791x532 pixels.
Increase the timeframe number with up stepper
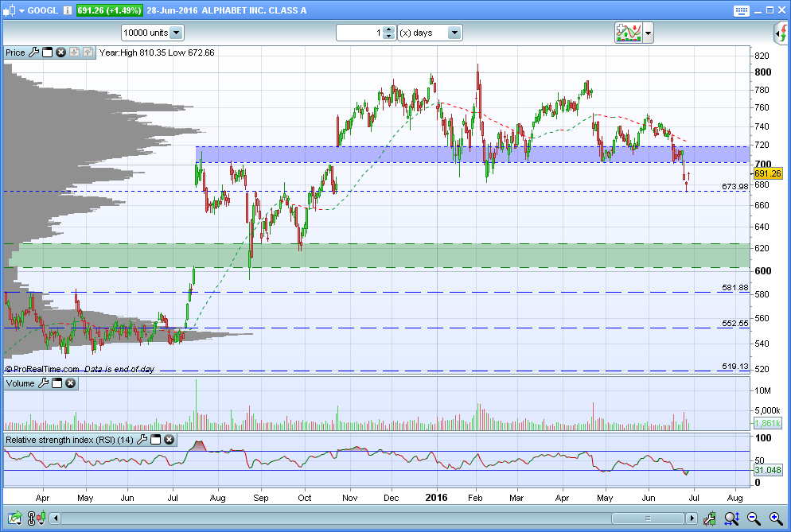coord(388,29)
